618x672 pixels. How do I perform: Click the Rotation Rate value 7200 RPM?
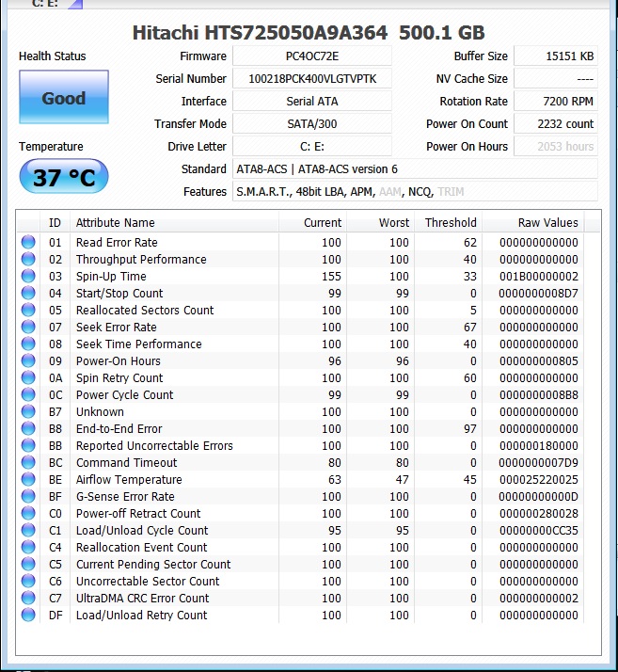pyautogui.click(x=556, y=101)
